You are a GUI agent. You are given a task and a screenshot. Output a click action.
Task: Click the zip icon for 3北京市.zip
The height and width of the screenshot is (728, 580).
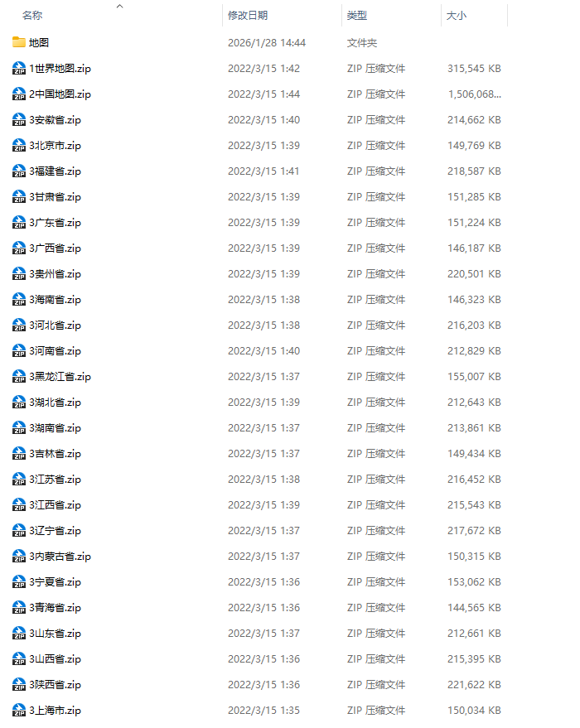point(18,145)
